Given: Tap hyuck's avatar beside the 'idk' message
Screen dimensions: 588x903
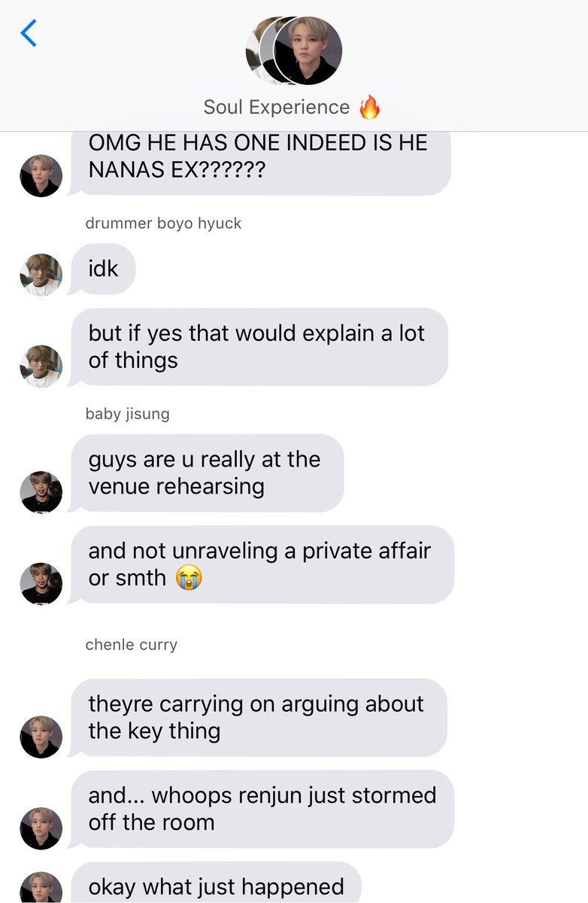Looking at the screenshot, I should (41, 274).
